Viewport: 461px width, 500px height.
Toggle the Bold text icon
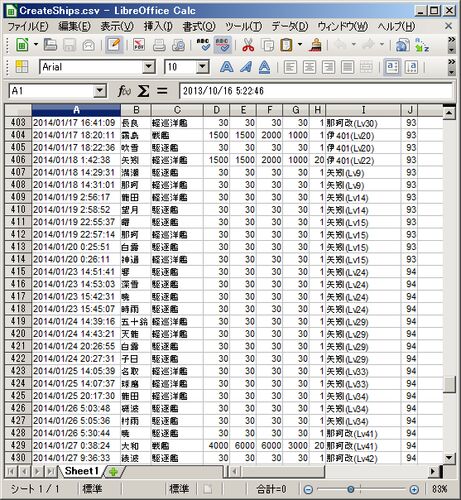click(226, 67)
